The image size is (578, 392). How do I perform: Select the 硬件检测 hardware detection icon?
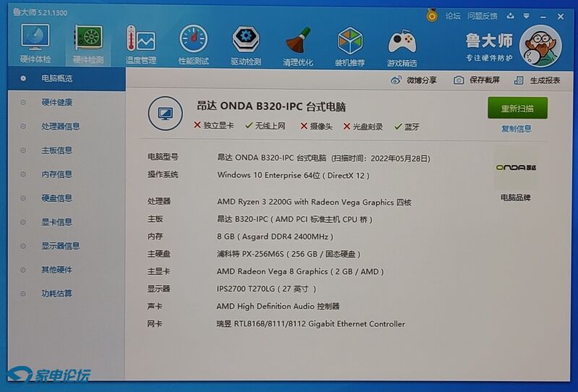(88, 43)
